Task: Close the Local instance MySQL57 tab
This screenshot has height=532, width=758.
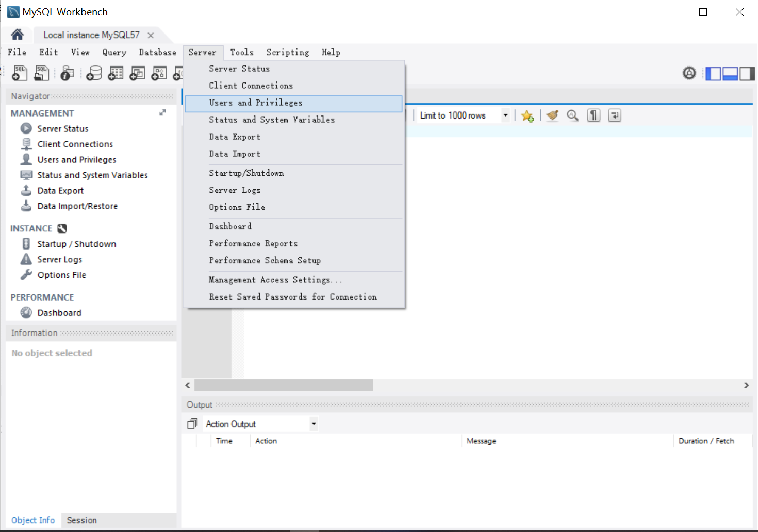Action: coord(151,35)
